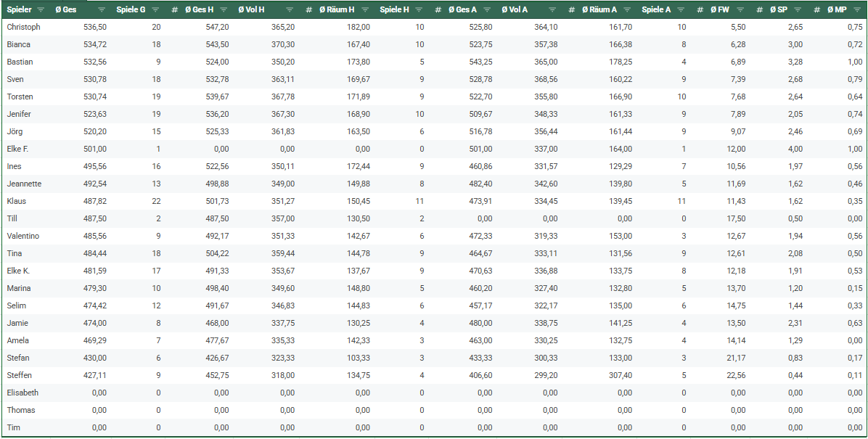Viewport: 868px width, 439px height.
Task: Click the # icon before Ø SP
Action: point(758,10)
